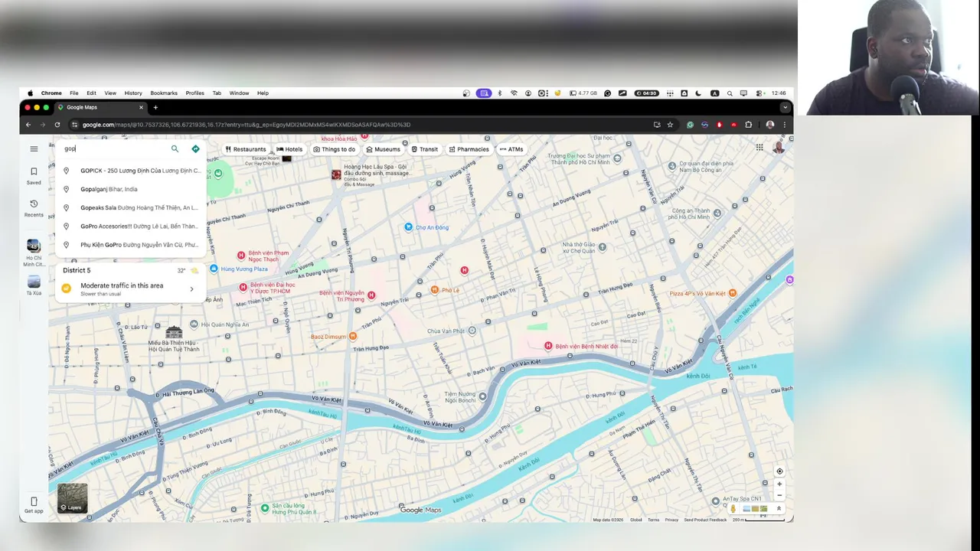Filter map by Hotels

pos(289,149)
